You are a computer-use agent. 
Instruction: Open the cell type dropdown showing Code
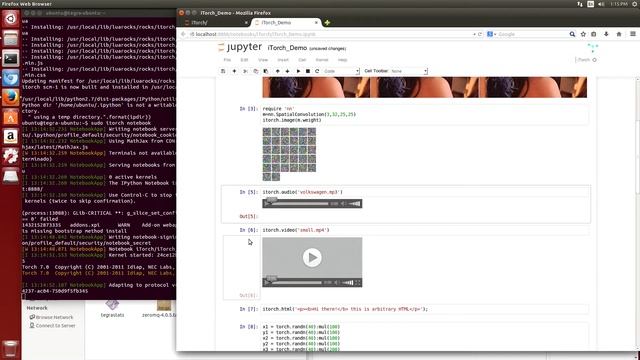[x=341, y=71]
